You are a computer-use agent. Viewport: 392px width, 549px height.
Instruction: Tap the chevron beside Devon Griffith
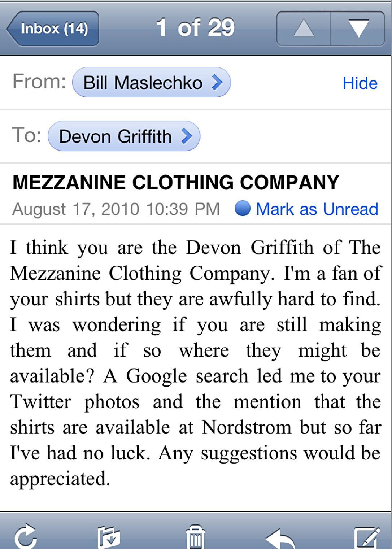(187, 136)
